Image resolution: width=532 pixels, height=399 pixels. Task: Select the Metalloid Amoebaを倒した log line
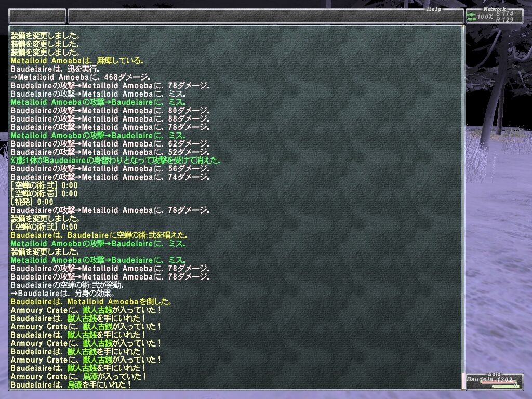(91, 302)
